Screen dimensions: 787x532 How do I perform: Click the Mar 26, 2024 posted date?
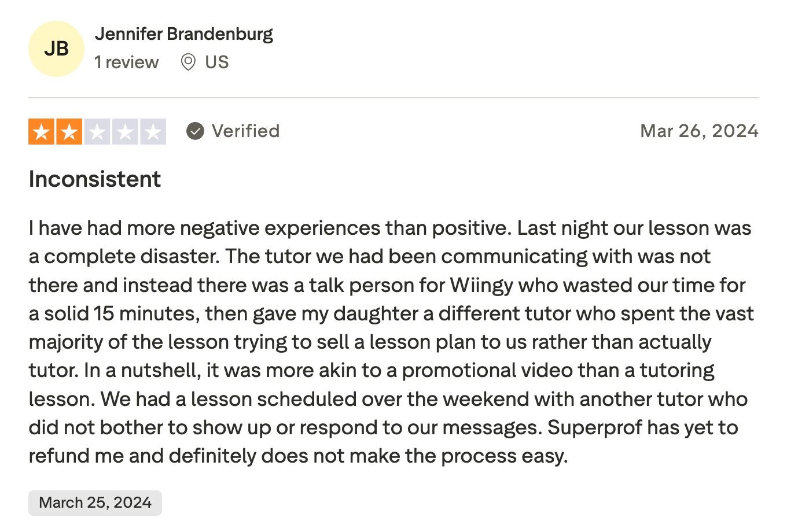(699, 131)
